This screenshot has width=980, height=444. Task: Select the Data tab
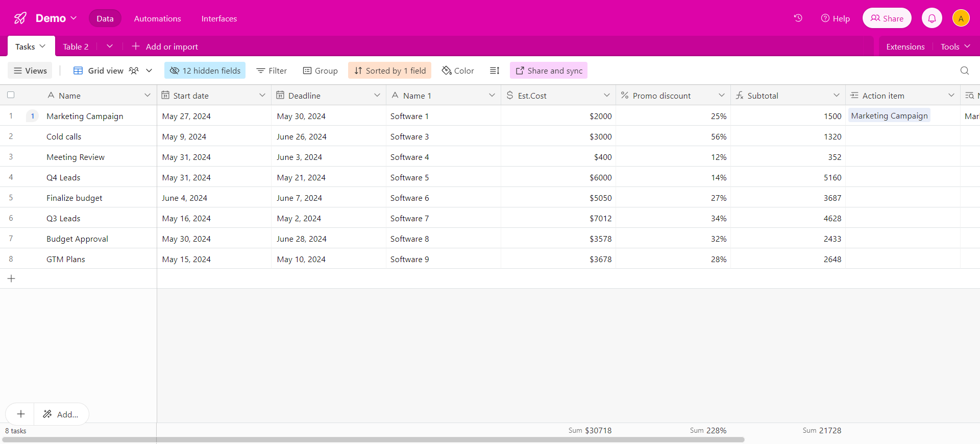[105, 18]
